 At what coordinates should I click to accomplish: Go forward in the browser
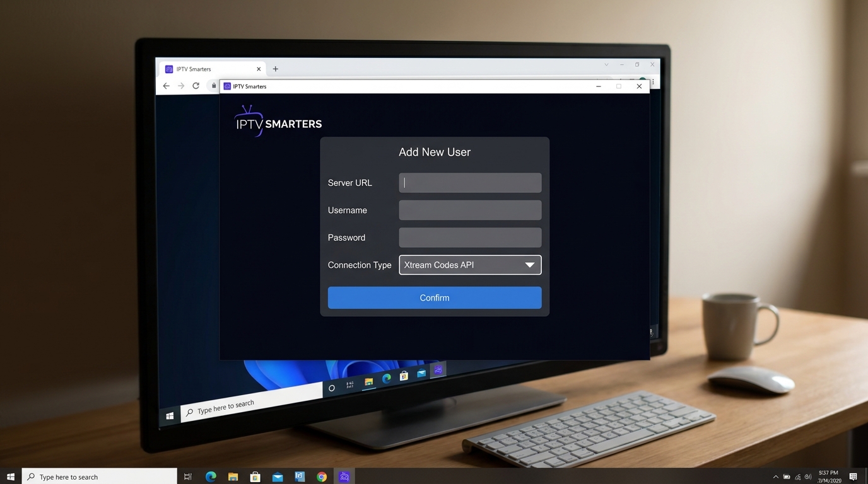tap(181, 86)
